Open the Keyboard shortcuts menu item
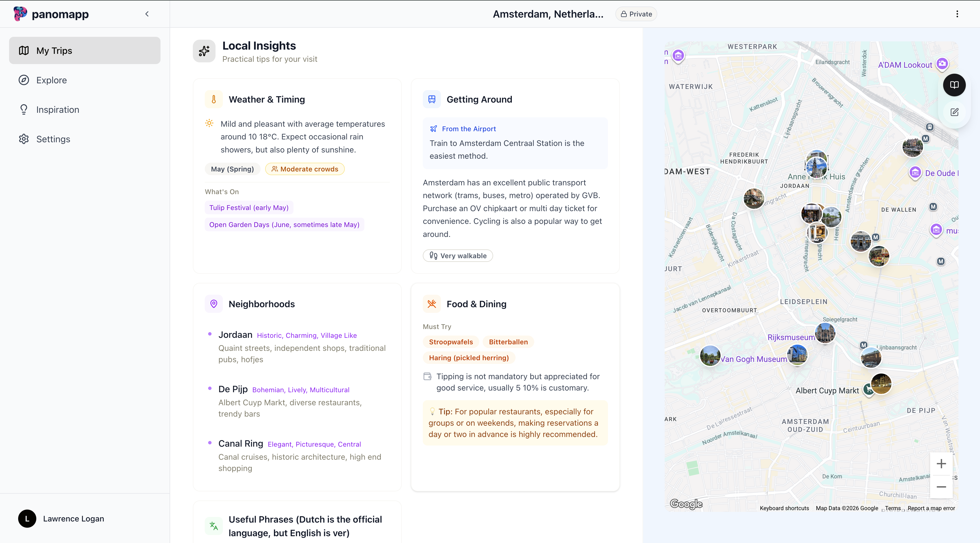Viewport: 980px width, 543px height. pos(784,508)
